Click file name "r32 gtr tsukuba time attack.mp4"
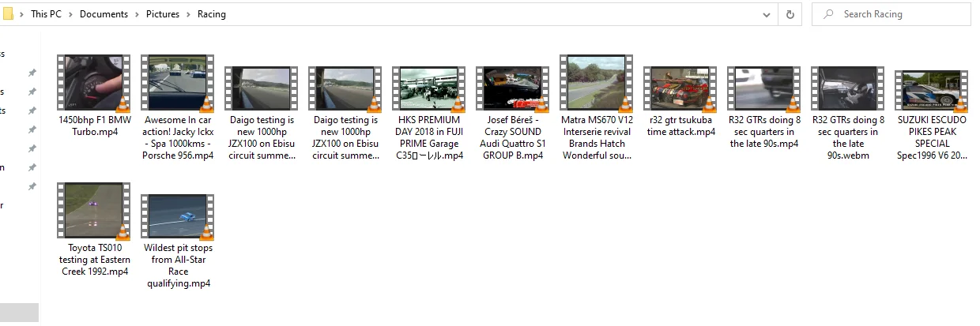 pyautogui.click(x=680, y=126)
